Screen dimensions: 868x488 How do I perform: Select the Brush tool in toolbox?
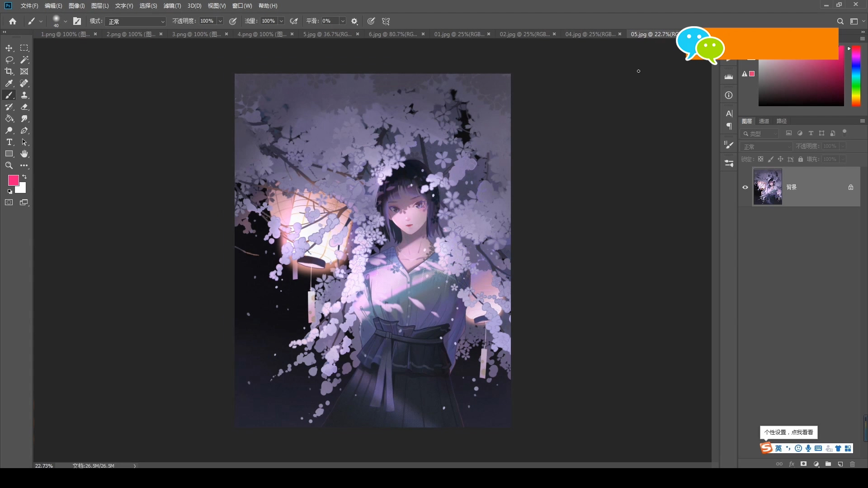coord(9,95)
